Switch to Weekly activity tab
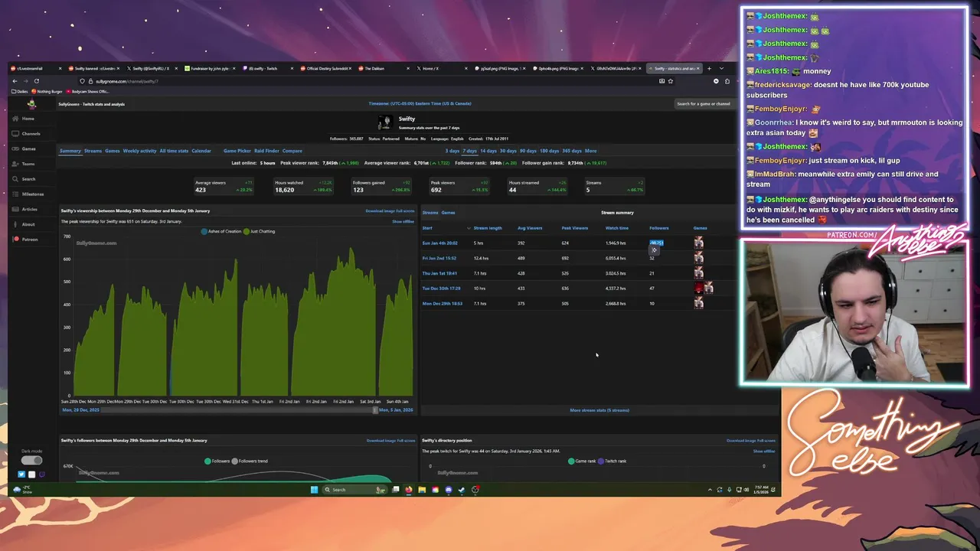This screenshot has height=551, width=980. [x=139, y=151]
